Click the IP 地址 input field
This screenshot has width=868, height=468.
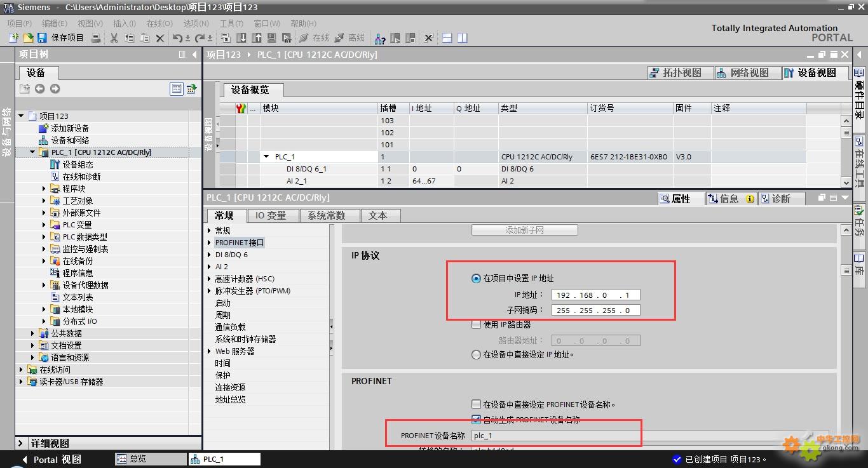click(x=595, y=295)
